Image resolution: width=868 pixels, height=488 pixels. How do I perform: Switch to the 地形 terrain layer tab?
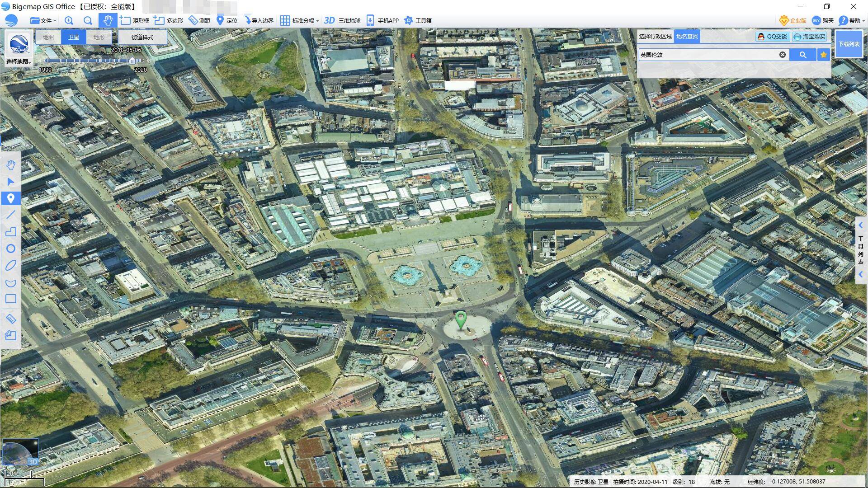point(99,37)
